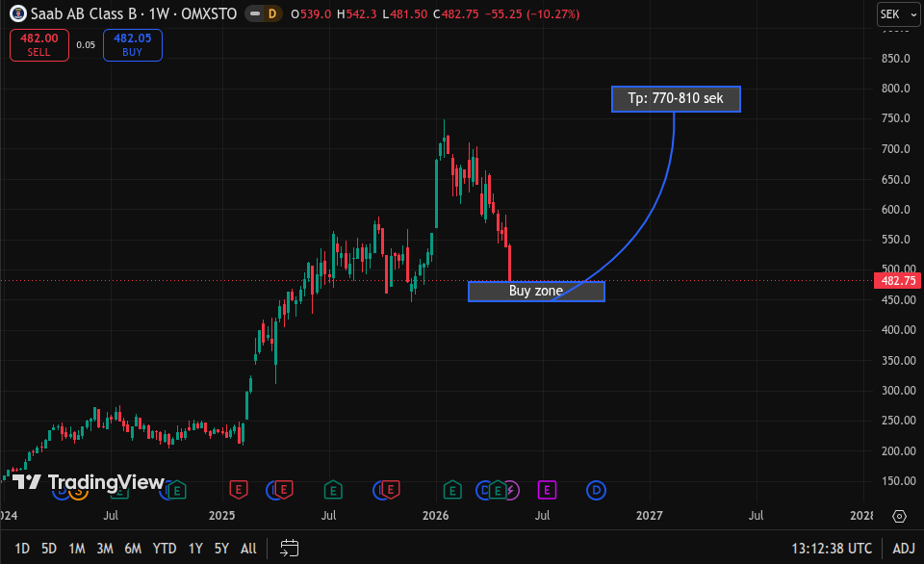Screen dimensions: 924x564
Task: Click the green E marker beside the purple lightning
Action: pyautogui.click(x=498, y=490)
